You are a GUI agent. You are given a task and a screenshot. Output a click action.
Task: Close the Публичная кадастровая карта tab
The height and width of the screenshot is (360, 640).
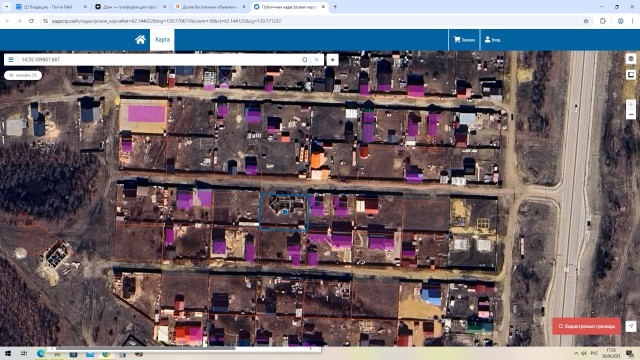[x=323, y=7]
